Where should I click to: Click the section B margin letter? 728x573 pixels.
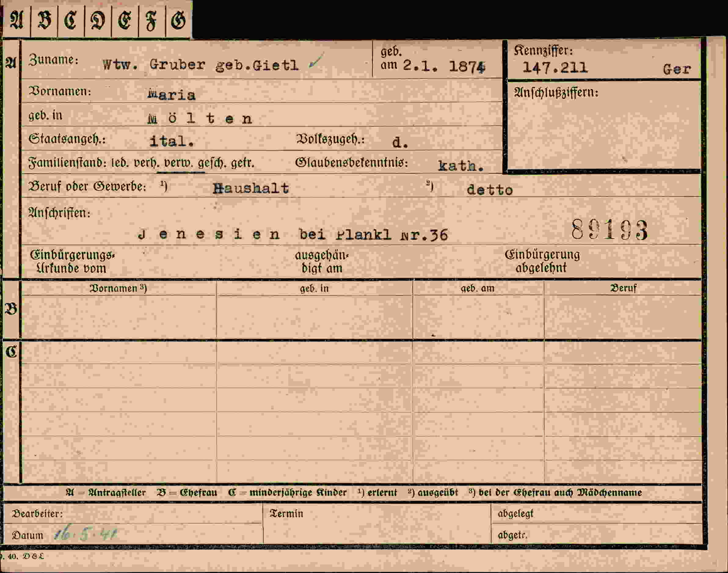click(x=11, y=309)
